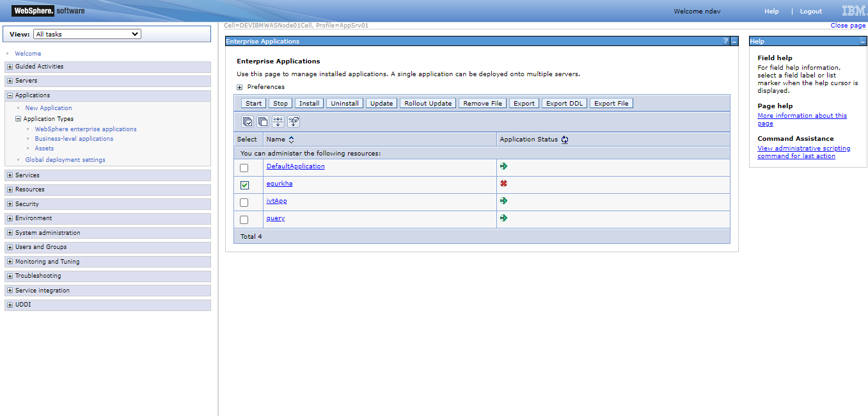The image size is (868, 416).
Task: Check the ivtApp checkbox
Action: click(244, 202)
